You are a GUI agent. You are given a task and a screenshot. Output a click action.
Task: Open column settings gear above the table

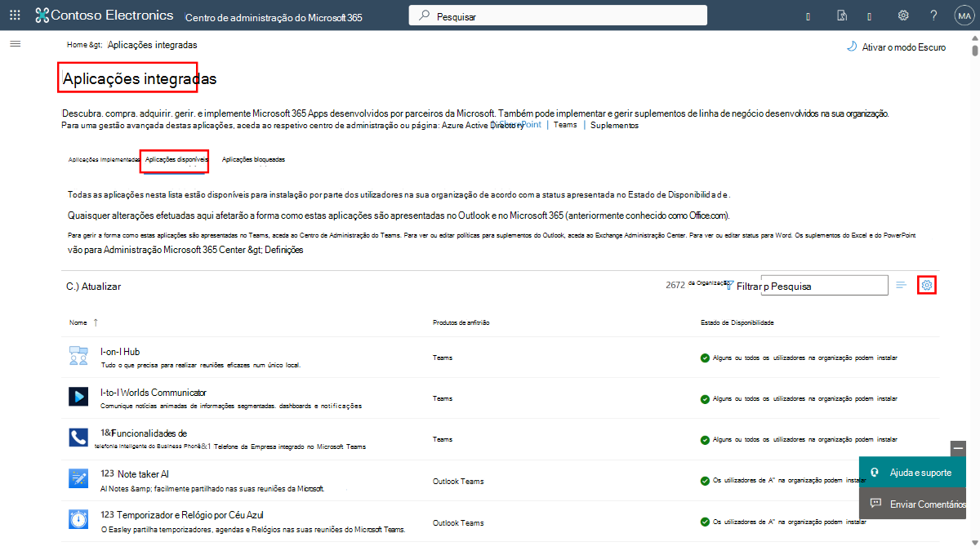927,285
